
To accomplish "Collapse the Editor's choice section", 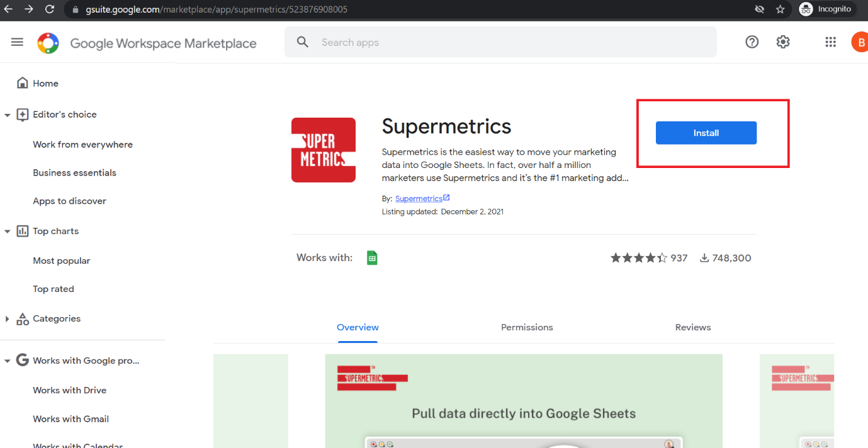I will 8,115.
